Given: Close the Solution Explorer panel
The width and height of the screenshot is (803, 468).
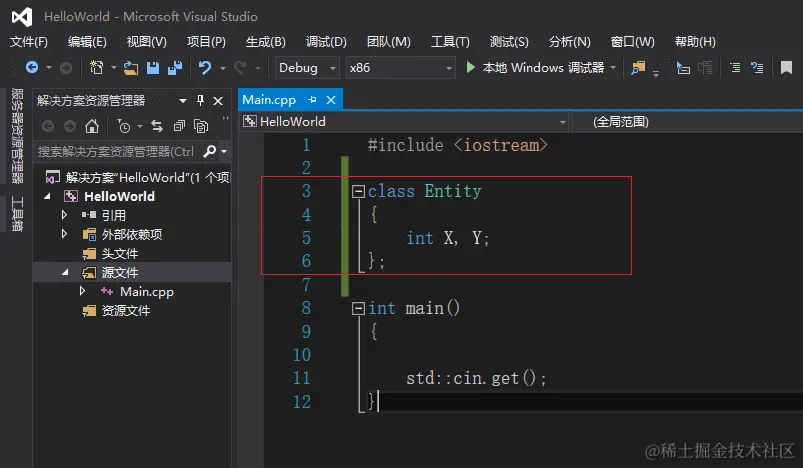Looking at the screenshot, I should pos(218,101).
